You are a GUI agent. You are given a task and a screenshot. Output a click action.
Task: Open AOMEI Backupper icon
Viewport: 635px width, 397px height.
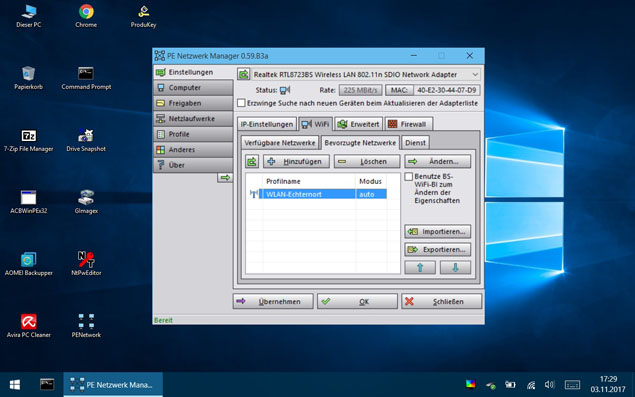28,264
